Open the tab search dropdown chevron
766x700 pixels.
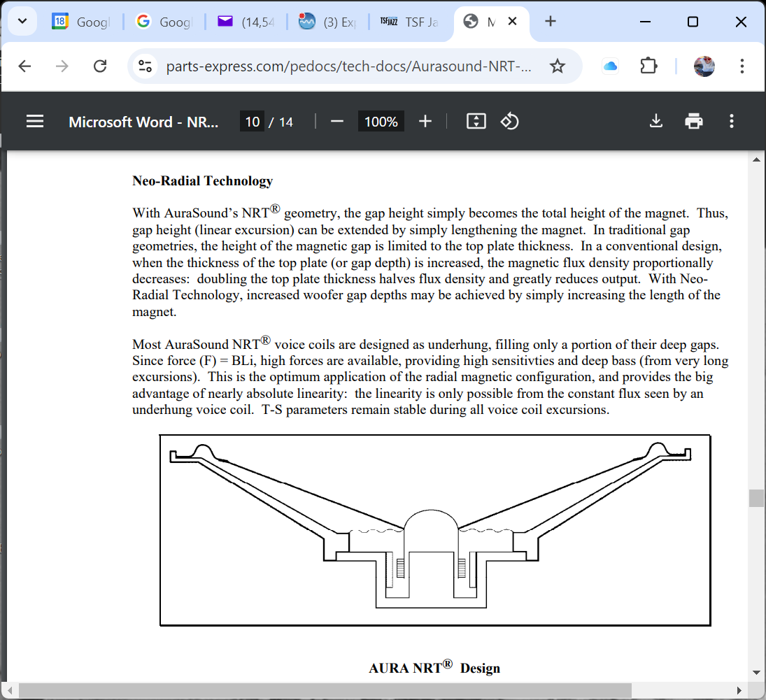[22, 22]
